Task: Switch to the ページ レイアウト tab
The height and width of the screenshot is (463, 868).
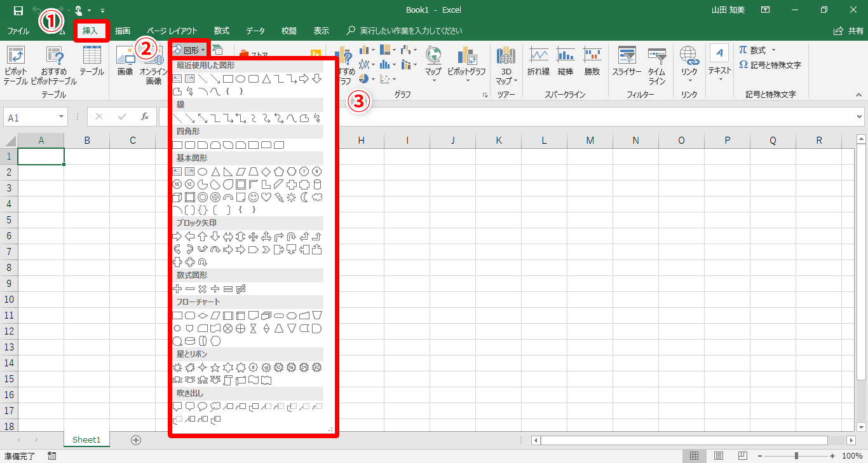Action: [172, 31]
